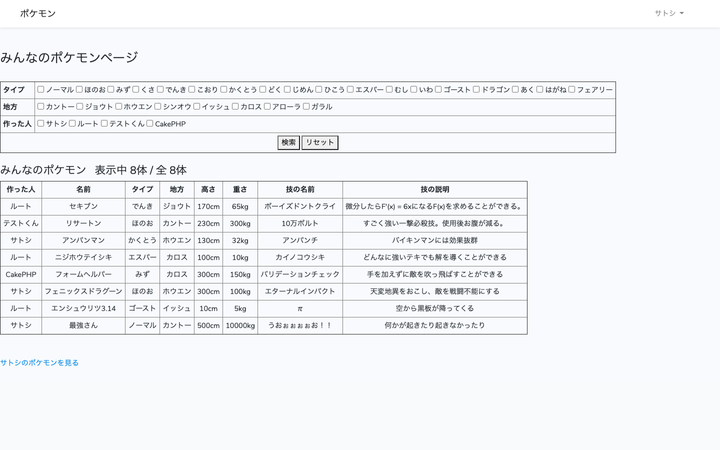The height and width of the screenshot is (450, 720).
Task: Enable the いわ type filter
Action: coord(414,90)
